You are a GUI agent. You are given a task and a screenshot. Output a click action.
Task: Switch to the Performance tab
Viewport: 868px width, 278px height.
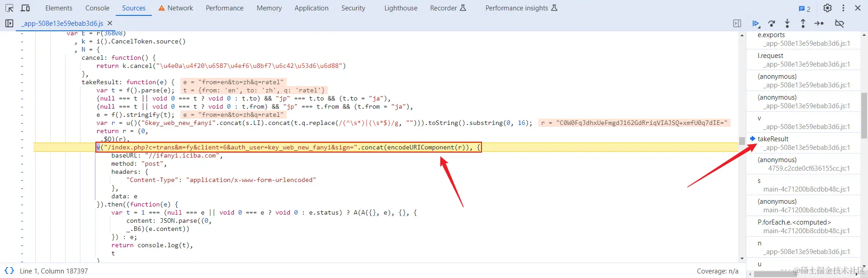225,8
